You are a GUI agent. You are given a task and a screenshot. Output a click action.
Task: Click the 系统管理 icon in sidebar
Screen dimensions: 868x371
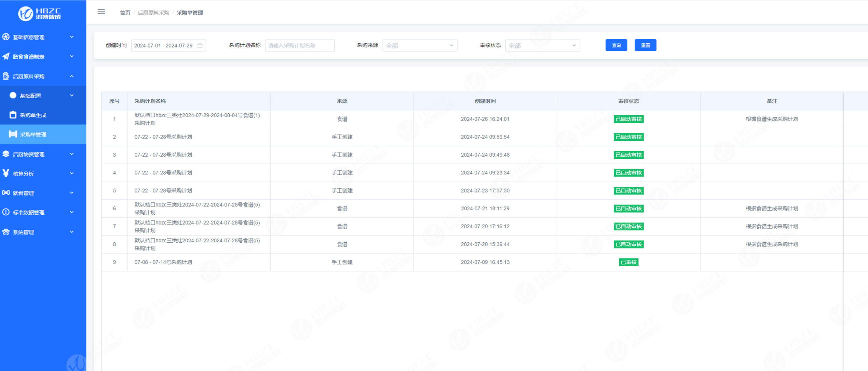tap(6, 232)
